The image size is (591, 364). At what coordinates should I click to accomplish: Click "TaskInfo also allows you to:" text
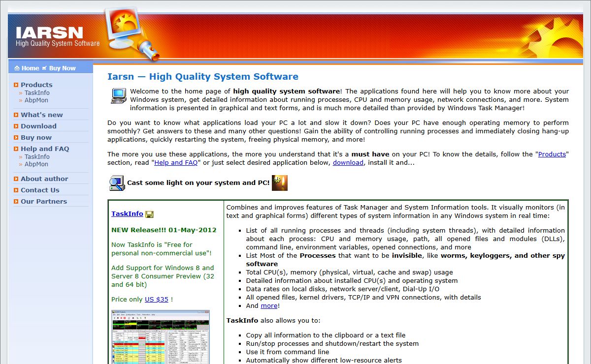[x=273, y=320]
